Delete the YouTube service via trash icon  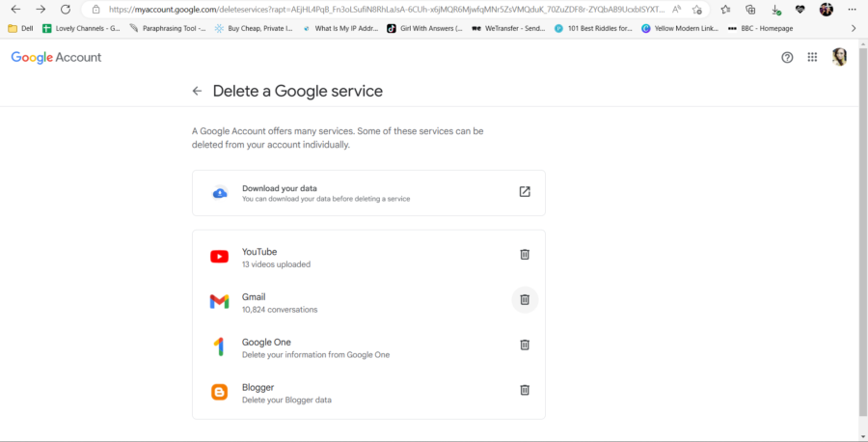(525, 254)
